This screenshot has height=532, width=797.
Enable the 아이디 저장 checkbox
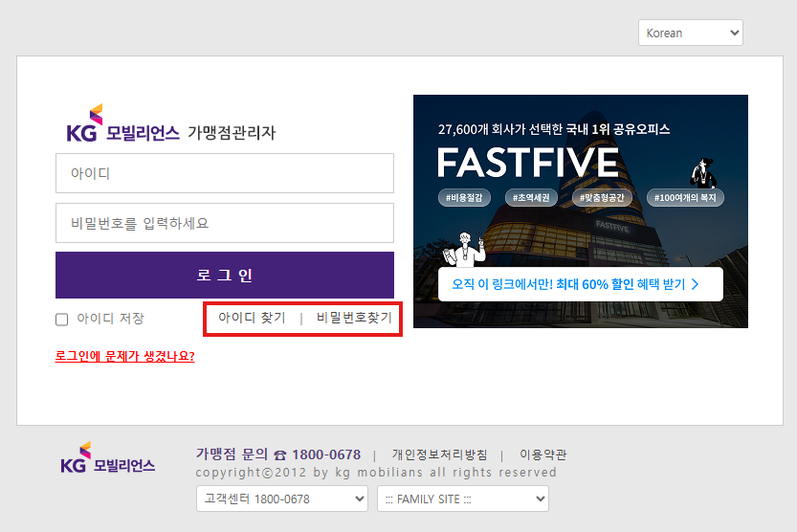tap(62, 319)
